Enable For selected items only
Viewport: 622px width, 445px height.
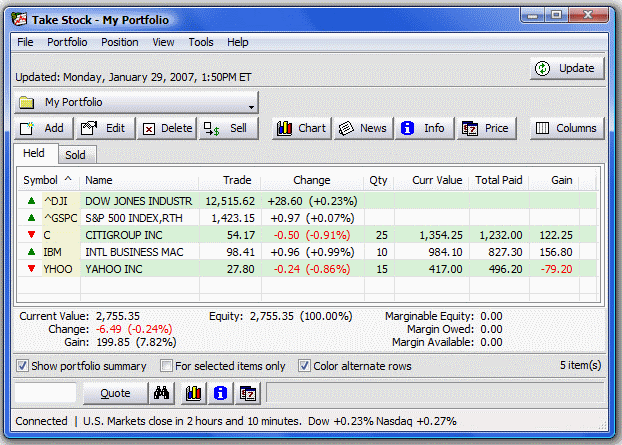(168, 366)
